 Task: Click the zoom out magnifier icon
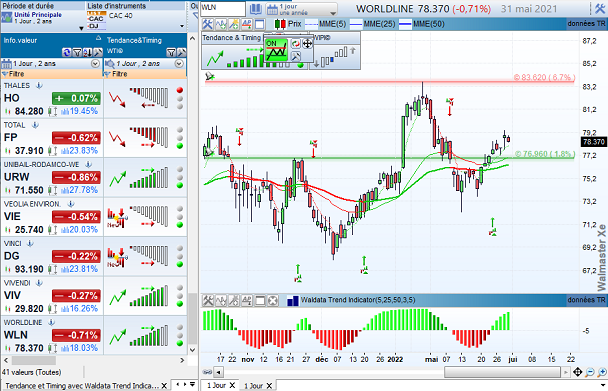(x=590, y=373)
